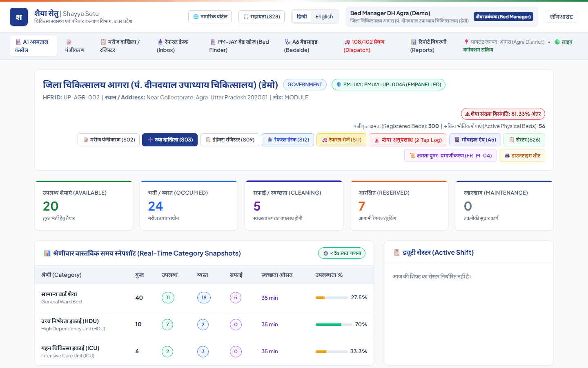Image resolution: width=588 pixels, height=368 pixels.
Task: Click the सफाई / स्वच्छता (CLEANING) card
Action: click(294, 206)
